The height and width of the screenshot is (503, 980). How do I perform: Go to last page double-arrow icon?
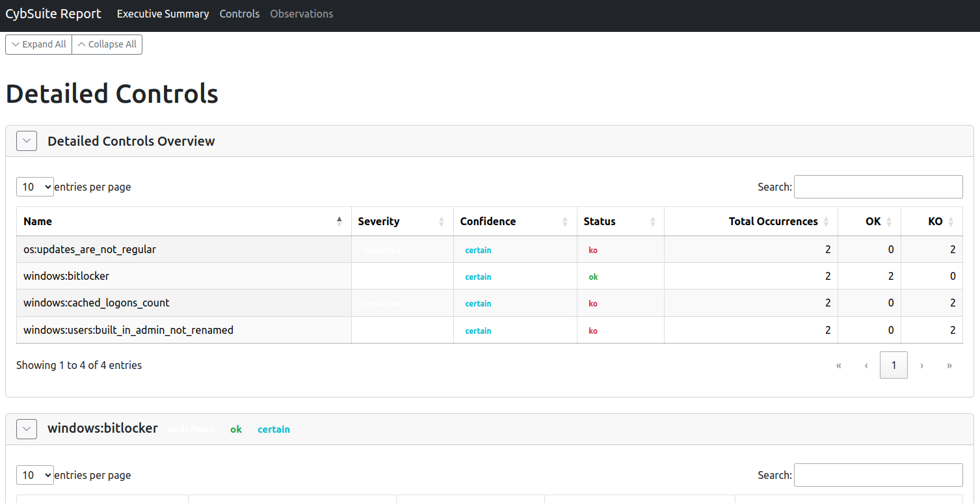click(x=949, y=365)
